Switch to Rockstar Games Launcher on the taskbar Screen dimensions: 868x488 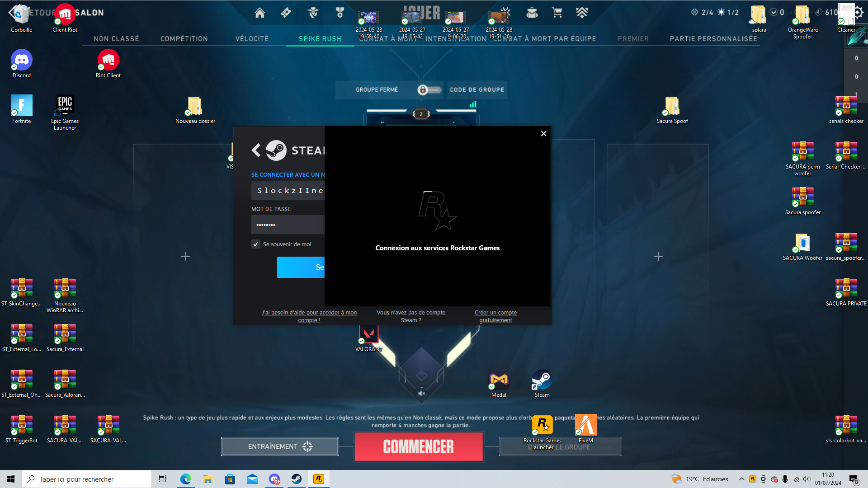319,479
